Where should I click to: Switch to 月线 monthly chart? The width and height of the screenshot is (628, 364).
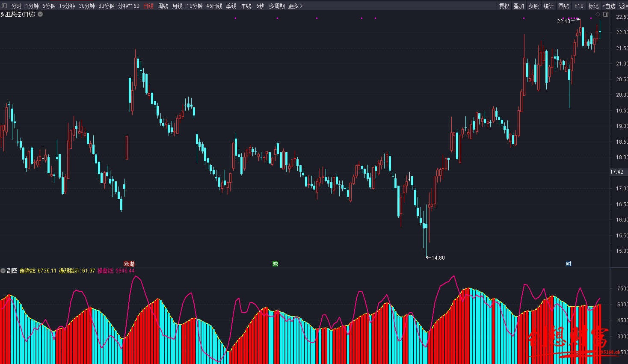pos(178,6)
